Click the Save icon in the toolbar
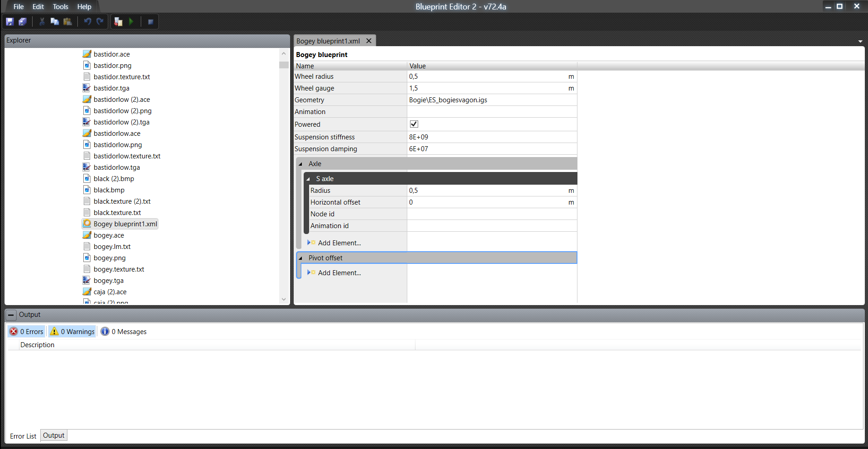 click(x=10, y=22)
